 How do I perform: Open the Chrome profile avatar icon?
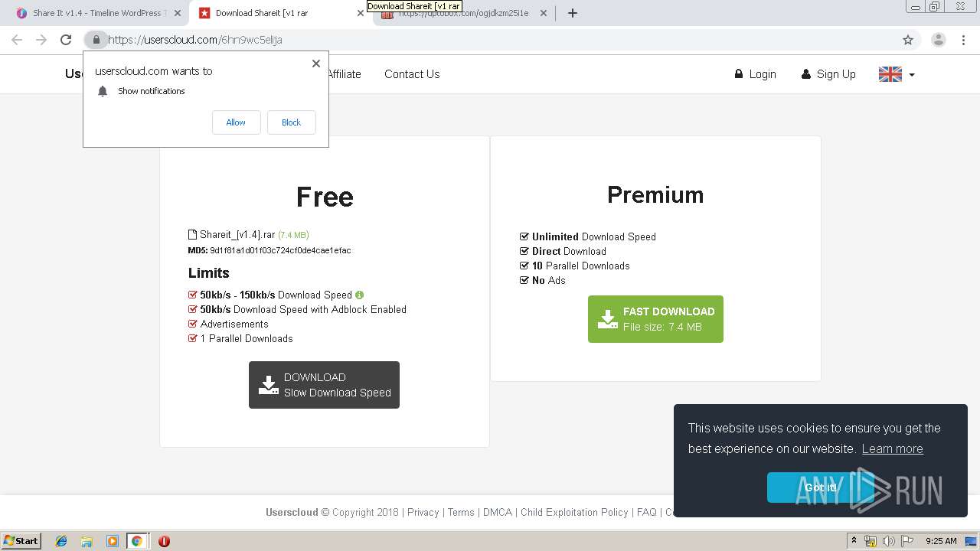click(939, 40)
